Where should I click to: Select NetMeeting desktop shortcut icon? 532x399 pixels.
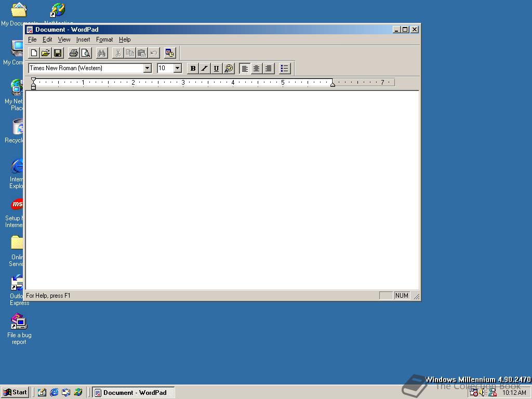click(x=58, y=14)
